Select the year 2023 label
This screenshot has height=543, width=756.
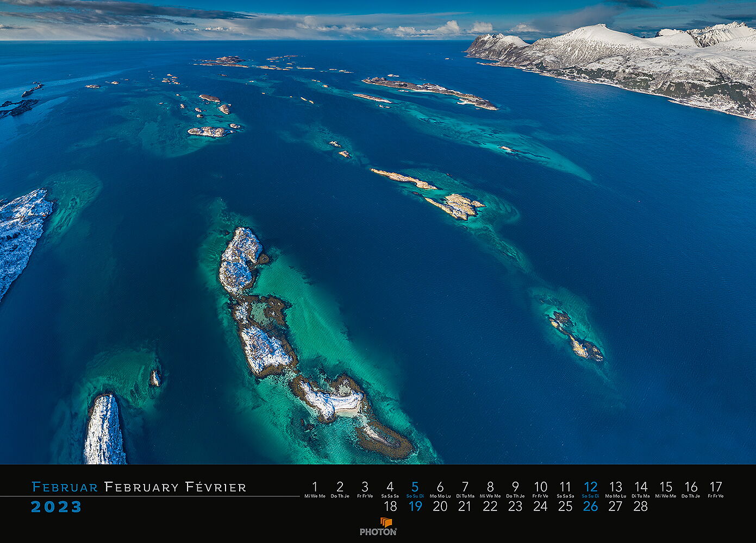(x=57, y=507)
